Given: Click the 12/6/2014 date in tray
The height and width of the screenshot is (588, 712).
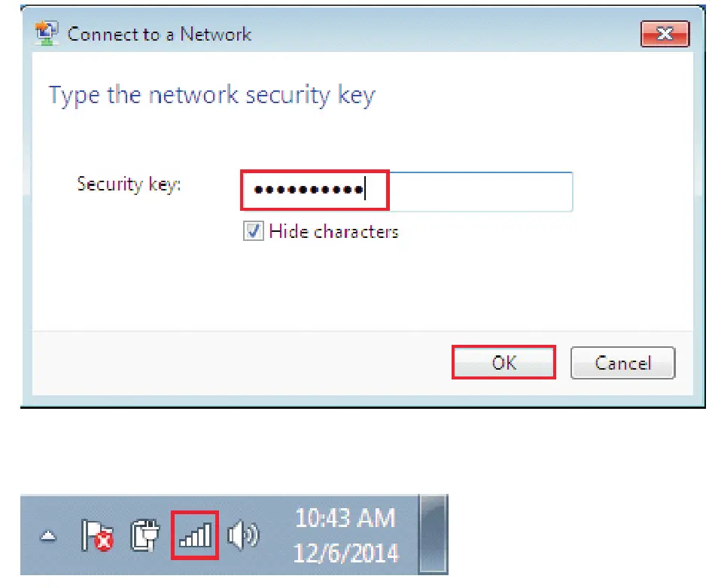Looking at the screenshot, I should (x=345, y=553).
